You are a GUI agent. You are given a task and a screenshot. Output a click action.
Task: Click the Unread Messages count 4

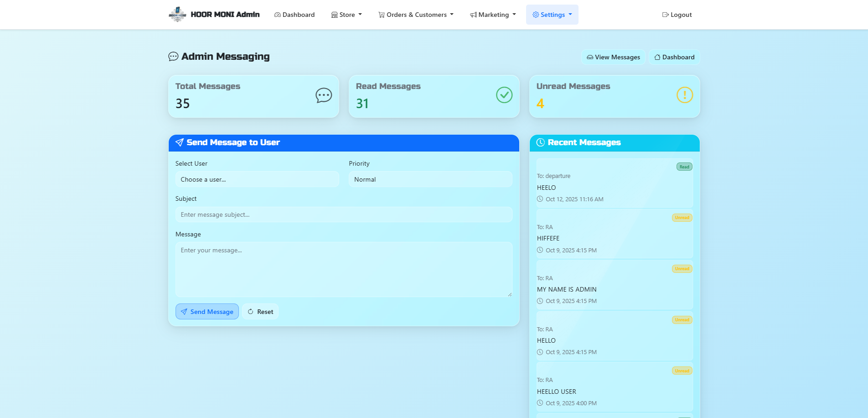coord(540,104)
